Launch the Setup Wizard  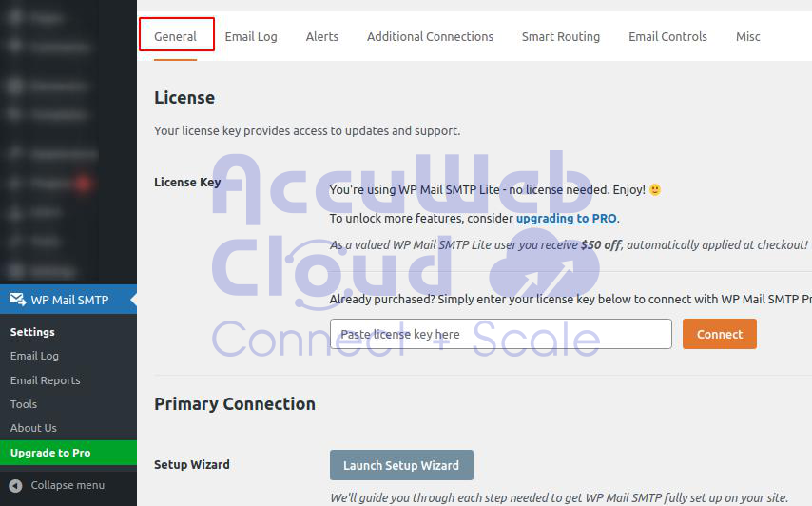tap(401, 465)
